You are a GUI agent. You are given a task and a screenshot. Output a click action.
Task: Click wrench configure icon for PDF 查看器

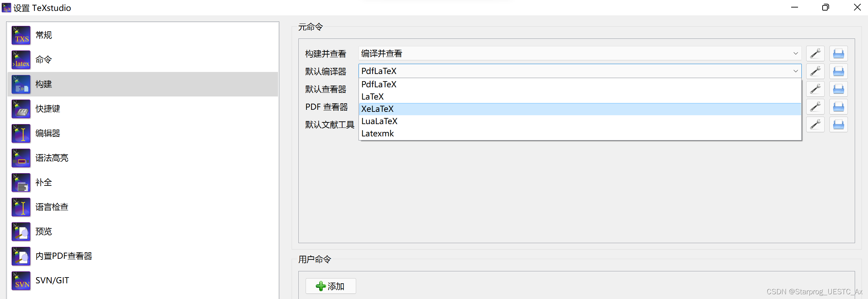point(815,107)
